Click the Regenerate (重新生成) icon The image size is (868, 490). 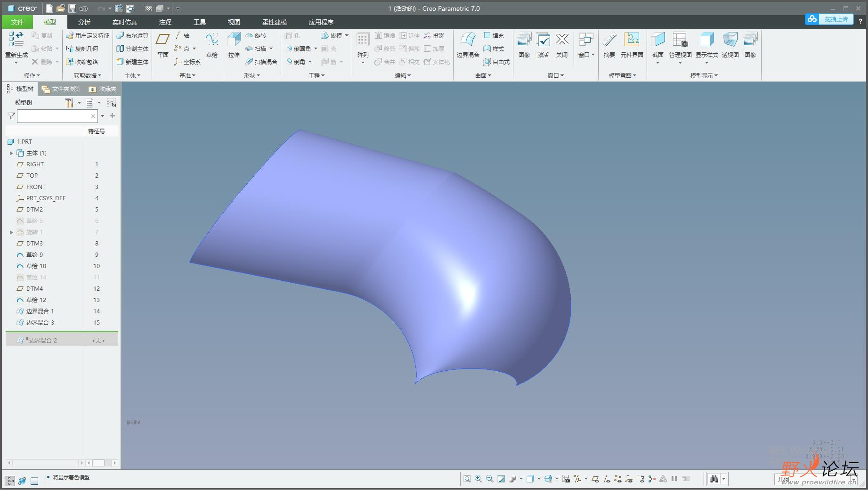16,40
